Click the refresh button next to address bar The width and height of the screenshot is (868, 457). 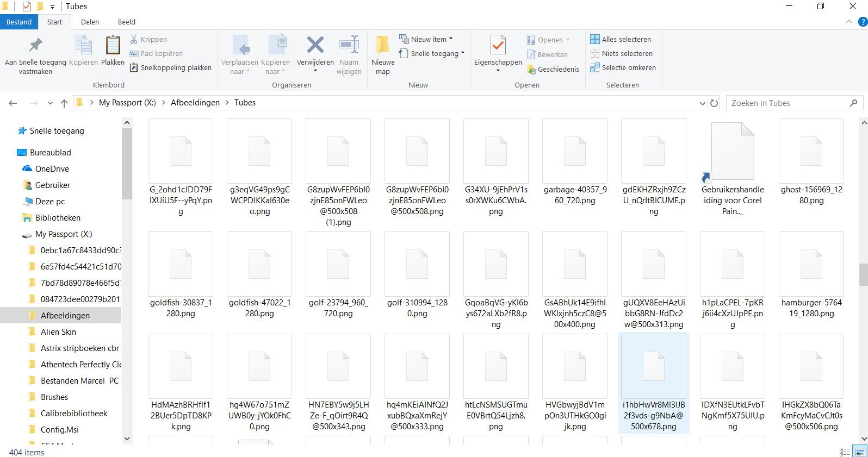(x=714, y=103)
